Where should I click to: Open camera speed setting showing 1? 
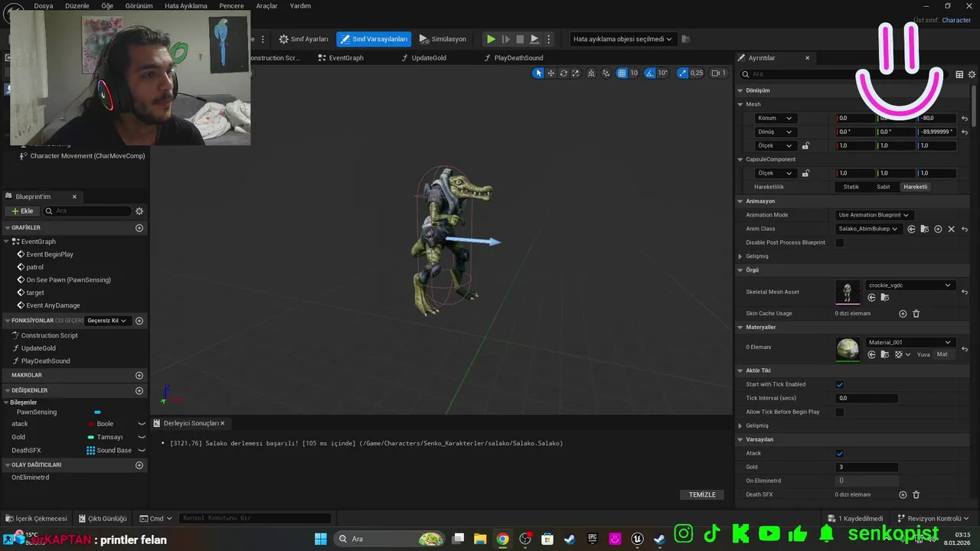pyautogui.click(x=718, y=73)
